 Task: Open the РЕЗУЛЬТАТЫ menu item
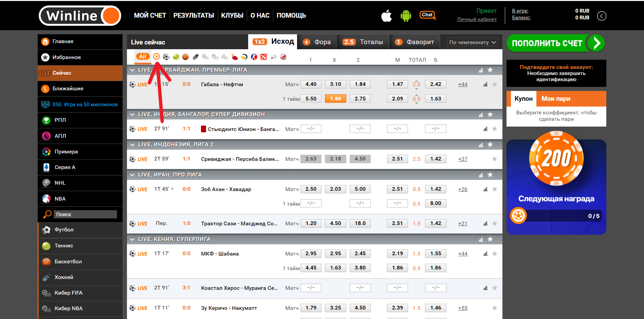coord(194,16)
